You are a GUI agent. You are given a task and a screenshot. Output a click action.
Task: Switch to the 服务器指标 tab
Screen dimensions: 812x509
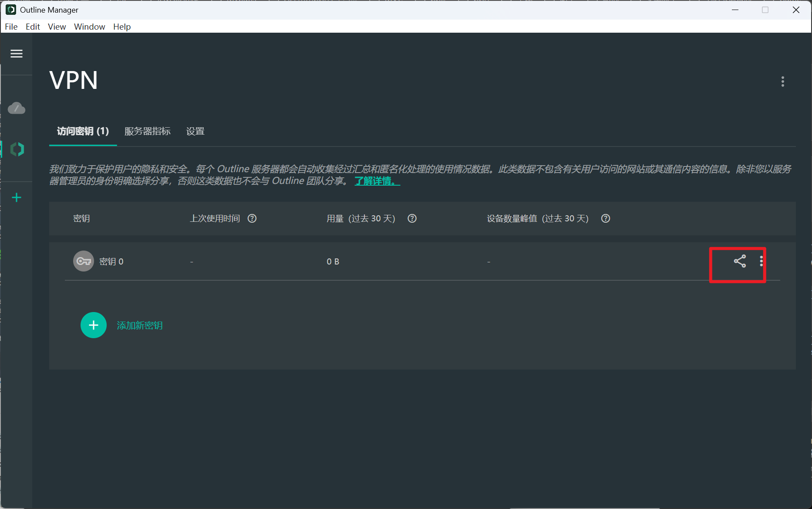148,131
